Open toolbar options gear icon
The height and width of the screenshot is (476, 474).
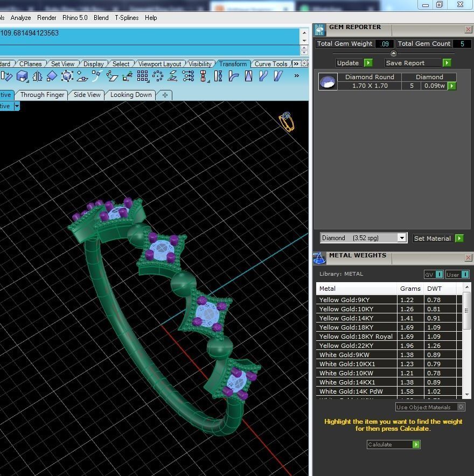(304, 64)
